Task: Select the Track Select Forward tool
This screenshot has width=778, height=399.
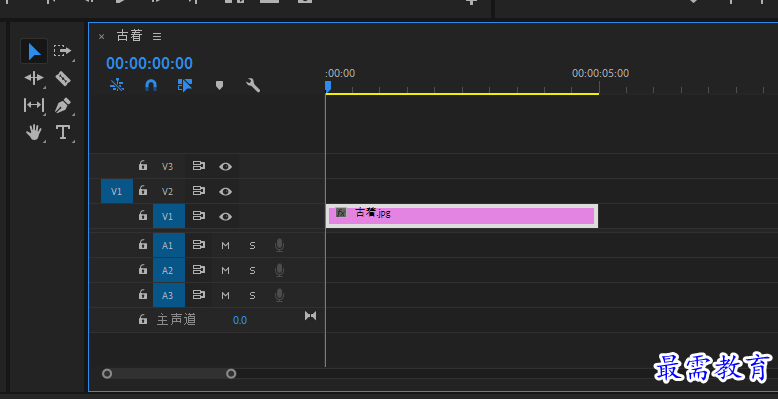Action: point(63,51)
